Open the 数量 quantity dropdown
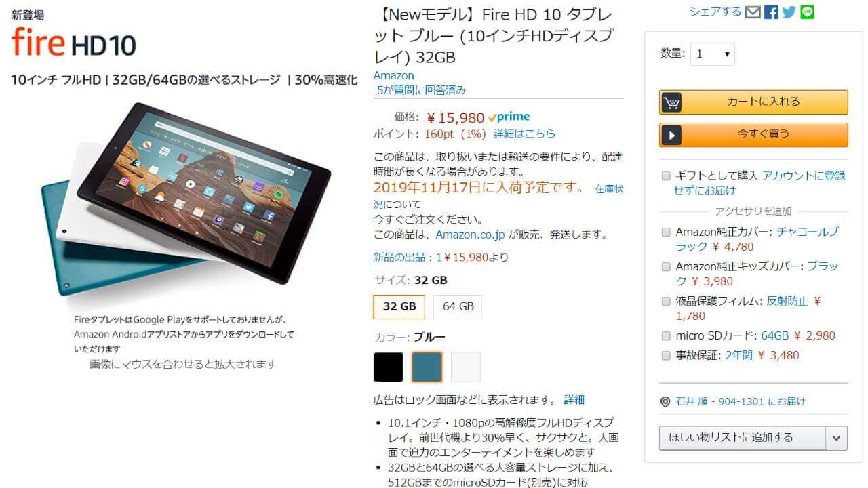 [x=712, y=54]
